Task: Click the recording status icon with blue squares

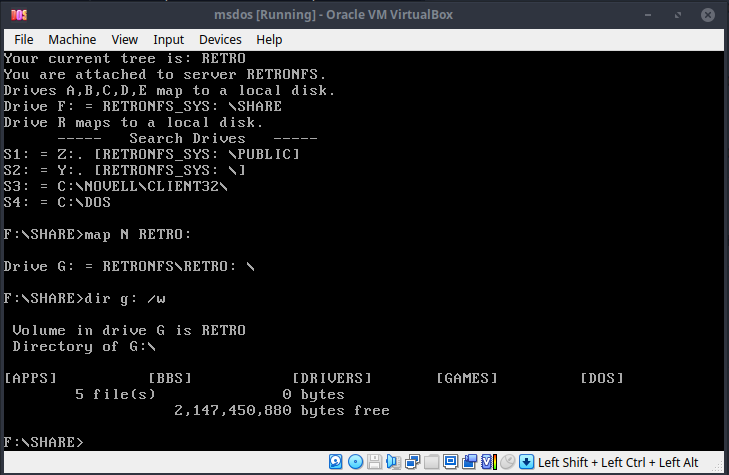Action: pos(469,462)
